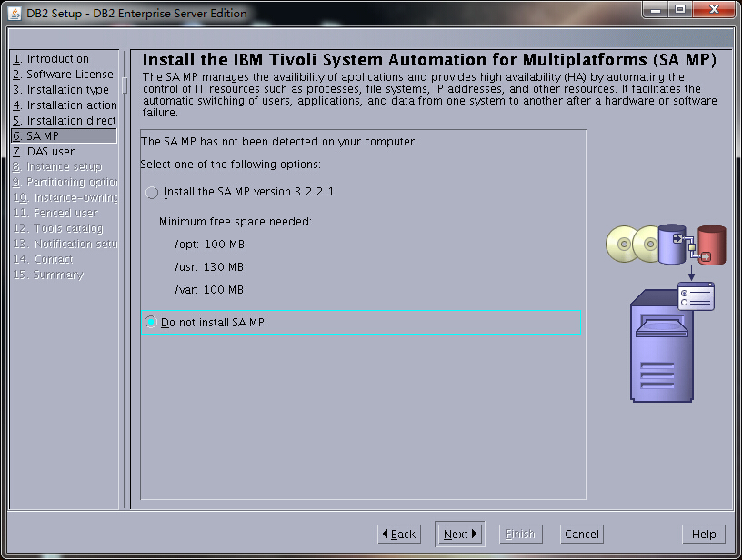Jump to step 3 Installation type
The image size is (742, 560).
61,89
